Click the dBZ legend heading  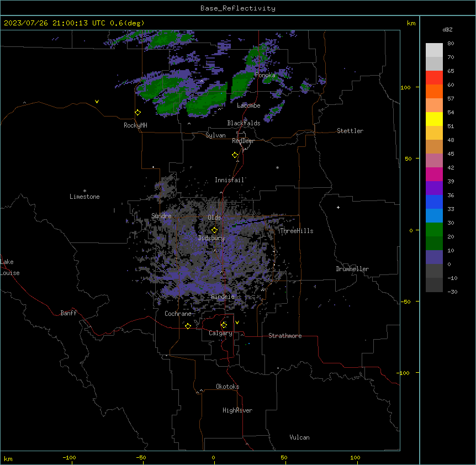tap(447, 30)
